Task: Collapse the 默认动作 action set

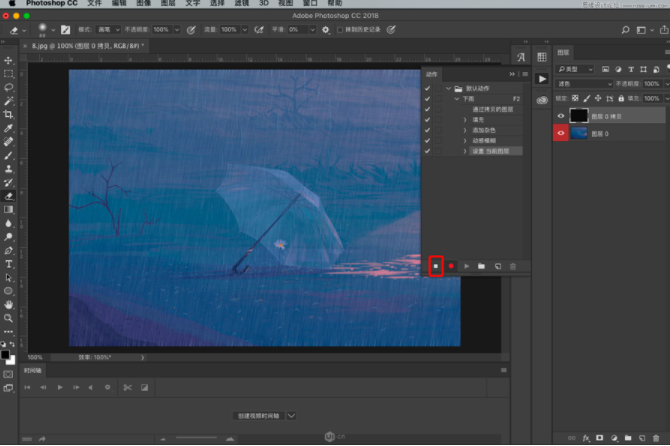Action: click(x=447, y=89)
